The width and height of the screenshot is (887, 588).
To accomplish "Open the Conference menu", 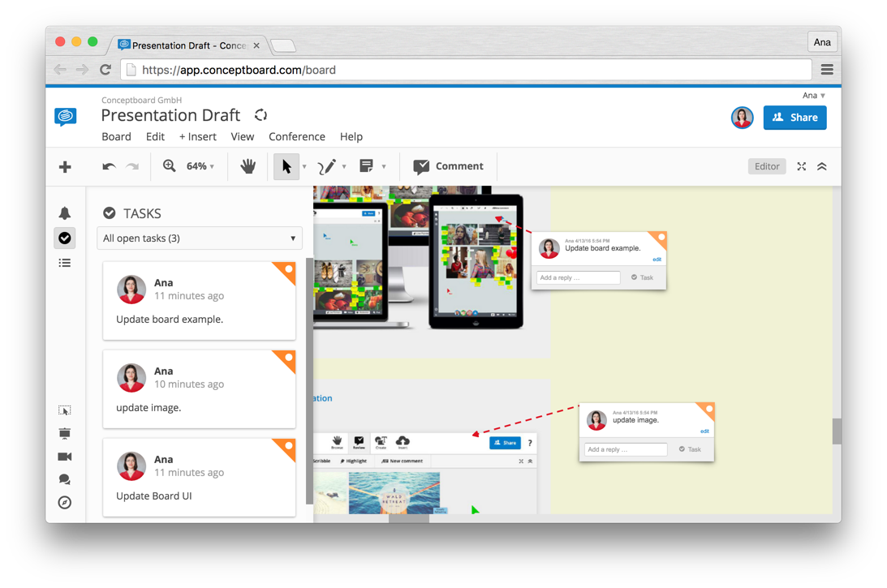I will pyautogui.click(x=297, y=137).
